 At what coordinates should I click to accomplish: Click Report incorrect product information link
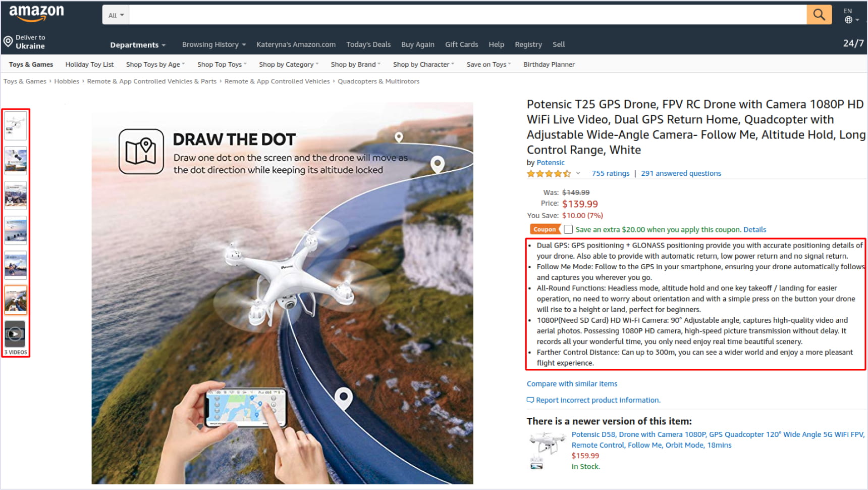pyautogui.click(x=598, y=400)
